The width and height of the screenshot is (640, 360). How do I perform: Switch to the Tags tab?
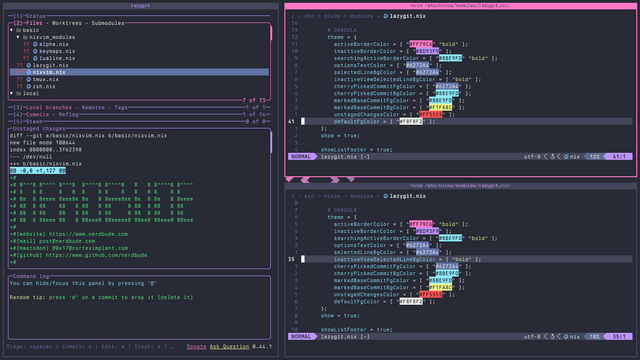[x=121, y=107]
